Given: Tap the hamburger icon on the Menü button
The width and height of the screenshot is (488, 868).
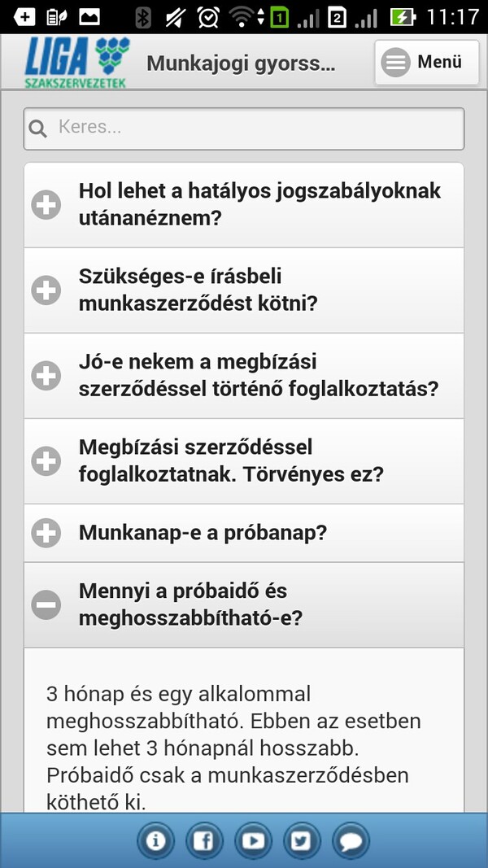Looking at the screenshot, I should point(395,62).
